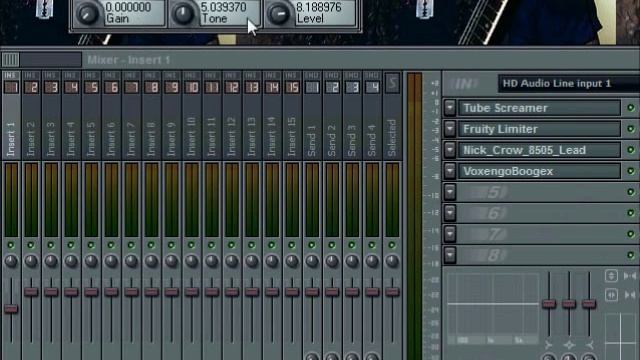The image size is (640, 360).
Task: Mute Insert 2 with its green LED
Action: (x=31, y=245)
